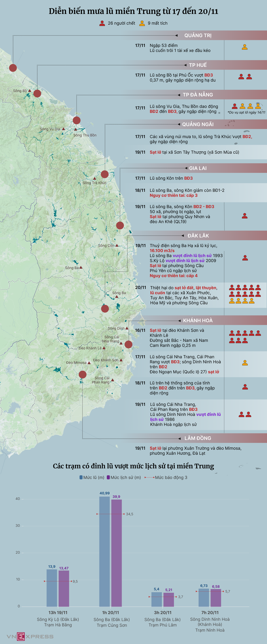Image resolution: width=267 pixels, height=644 pixels.
Task: Click the Sông Bồ triangle marker
Action: pyautogui.click(x=30, y=91)
